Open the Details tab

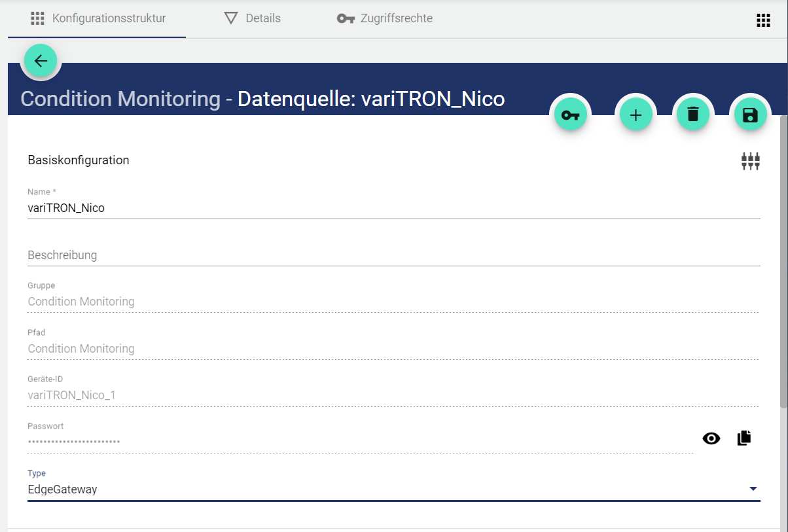(253, 18)
